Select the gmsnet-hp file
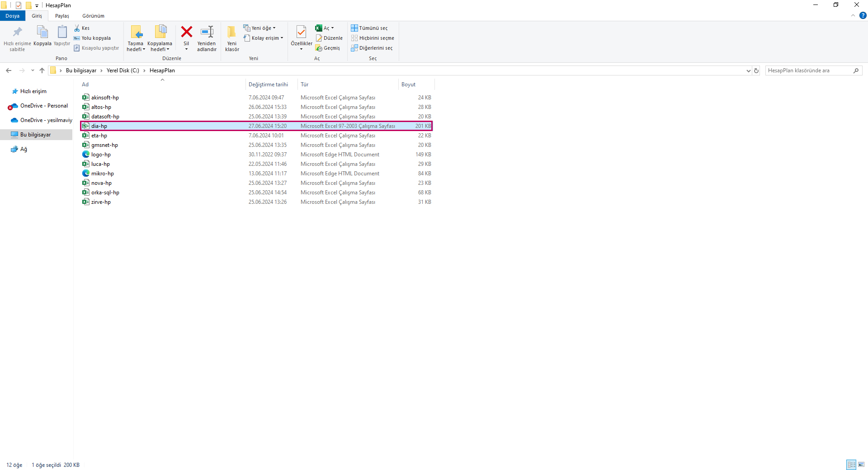The image size is (868, 470). [x=256, y=145]
